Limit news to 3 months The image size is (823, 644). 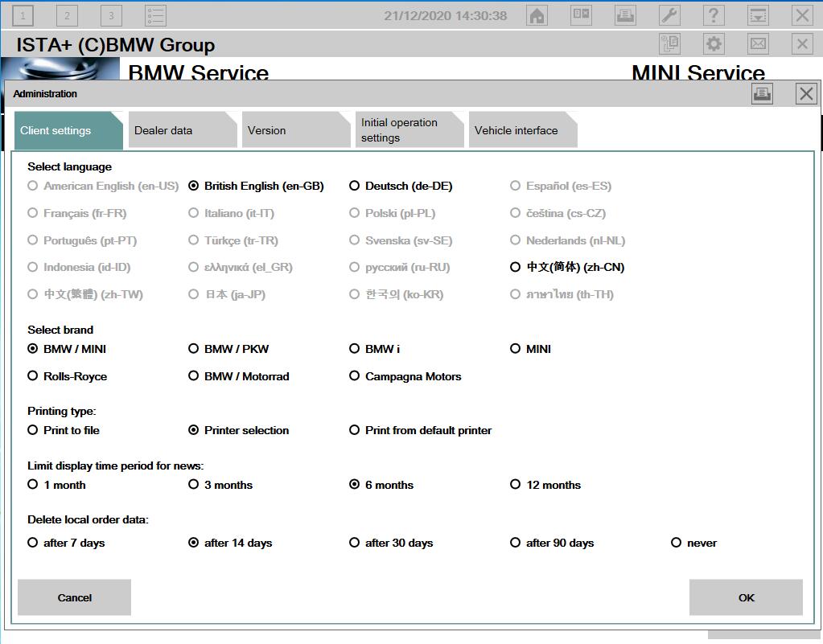point(221,485)
